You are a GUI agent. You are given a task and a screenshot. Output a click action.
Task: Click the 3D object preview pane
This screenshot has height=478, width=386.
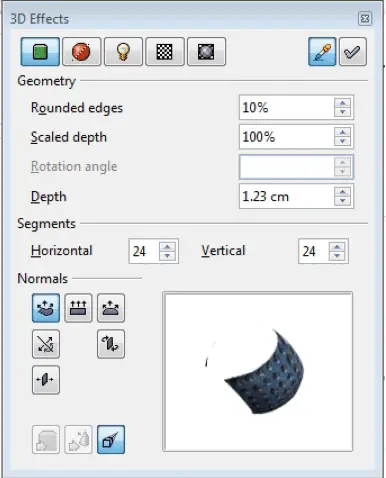pyautogui.click(x=257, y=372)
